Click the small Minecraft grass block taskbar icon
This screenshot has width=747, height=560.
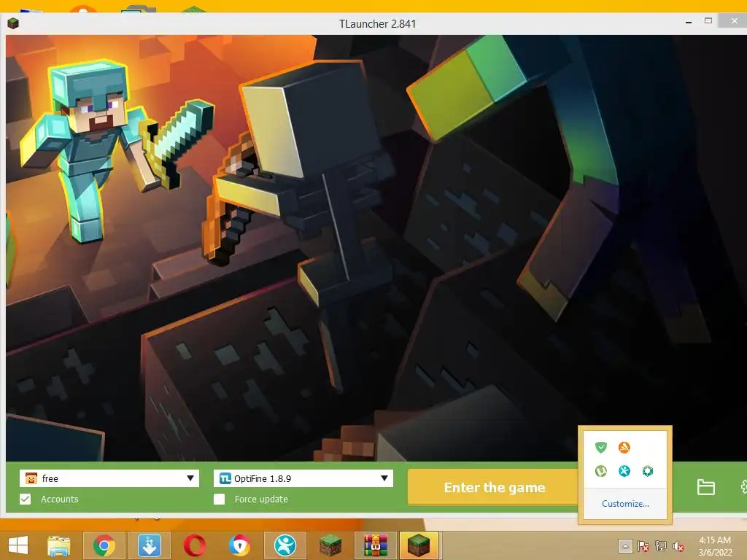tap(330, 545)
